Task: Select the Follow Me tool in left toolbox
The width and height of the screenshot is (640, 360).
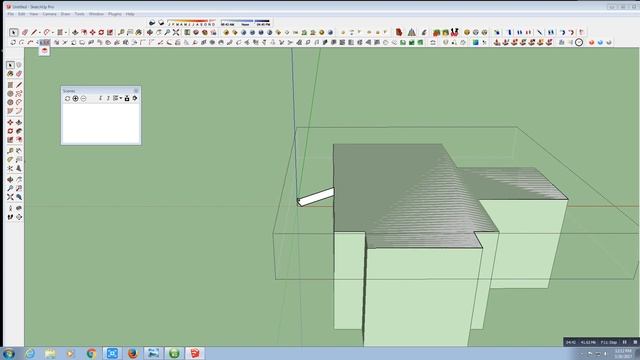Action: [x=19, y=131]
